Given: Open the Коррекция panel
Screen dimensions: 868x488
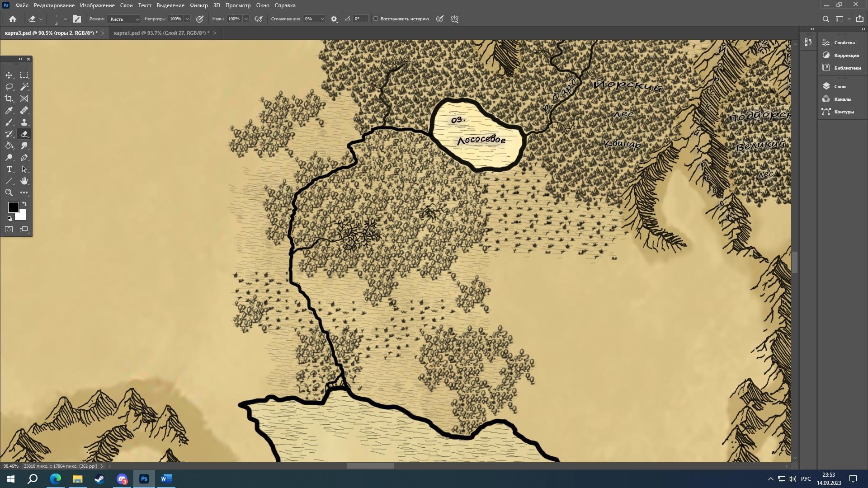Looking at the screenshot, I should click(846, 55).
